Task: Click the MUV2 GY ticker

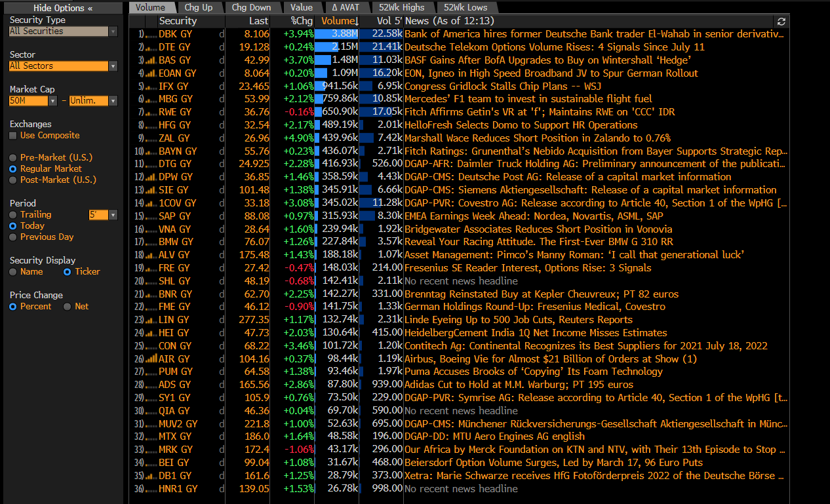Action: pyautogui.click(x=178, y=424)
